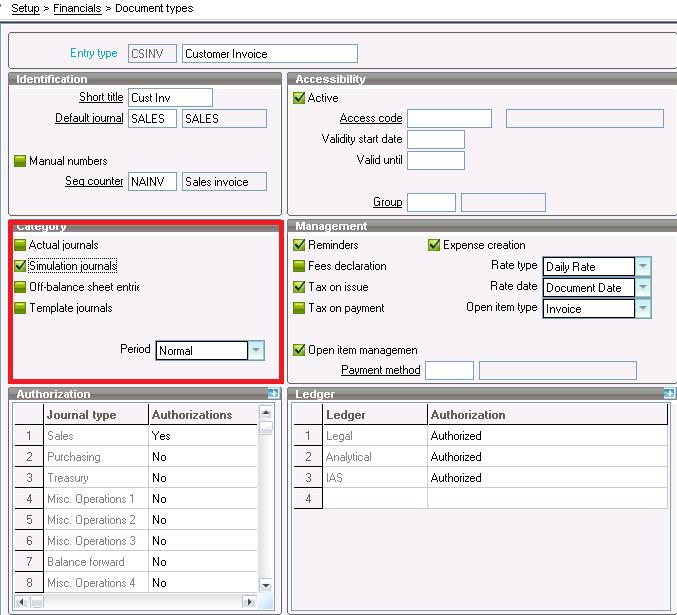Uncheck the Simulation journals checkbox
Screen dimensions: 677x615
pos(20,266)
